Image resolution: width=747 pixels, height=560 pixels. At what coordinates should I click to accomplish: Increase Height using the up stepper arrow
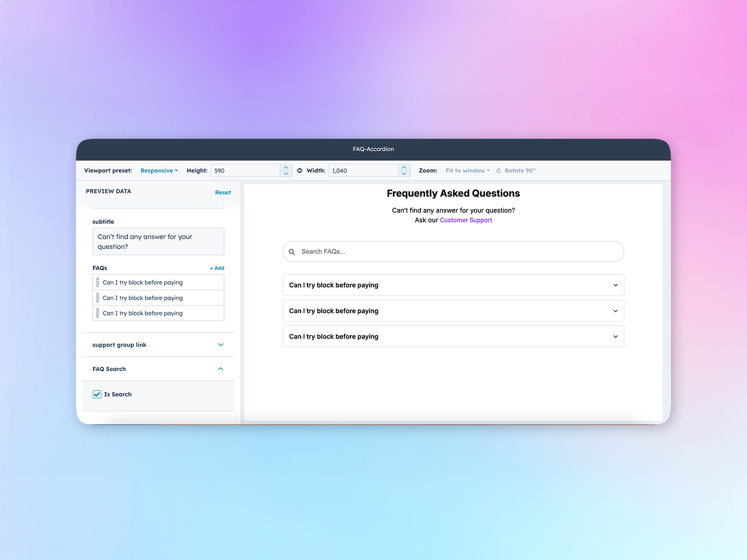286,167
